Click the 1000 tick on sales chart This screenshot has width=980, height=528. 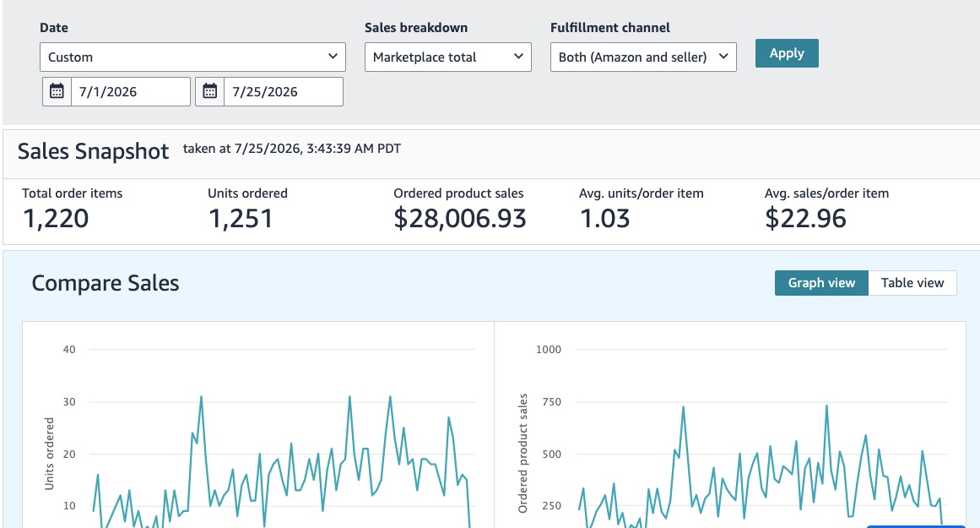click(548, 350)
